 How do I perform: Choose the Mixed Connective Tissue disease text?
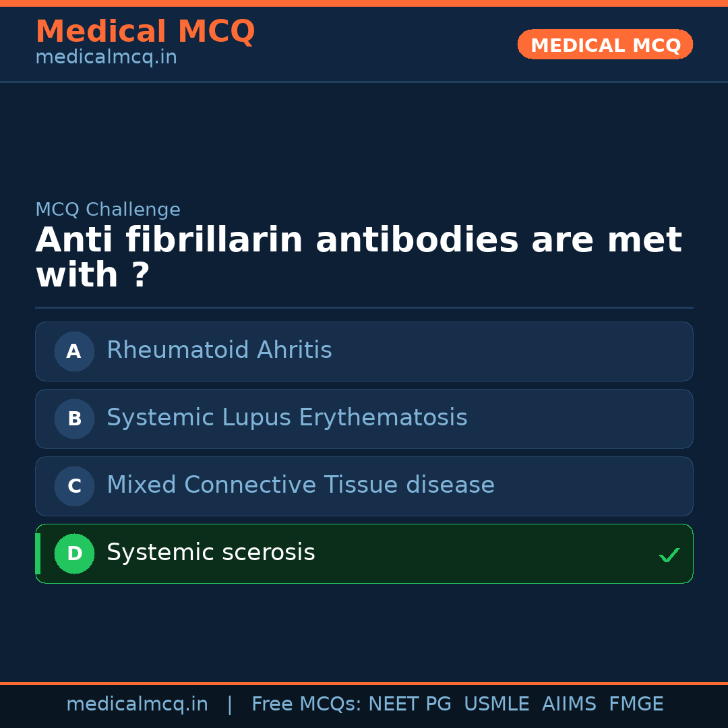click(300, 485)
